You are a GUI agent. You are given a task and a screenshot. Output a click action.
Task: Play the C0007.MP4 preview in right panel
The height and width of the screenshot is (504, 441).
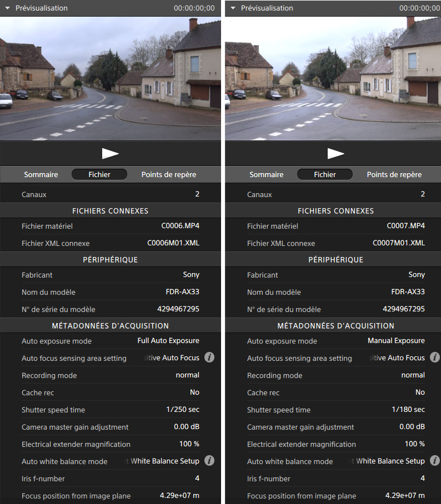(x=336, y=154)
